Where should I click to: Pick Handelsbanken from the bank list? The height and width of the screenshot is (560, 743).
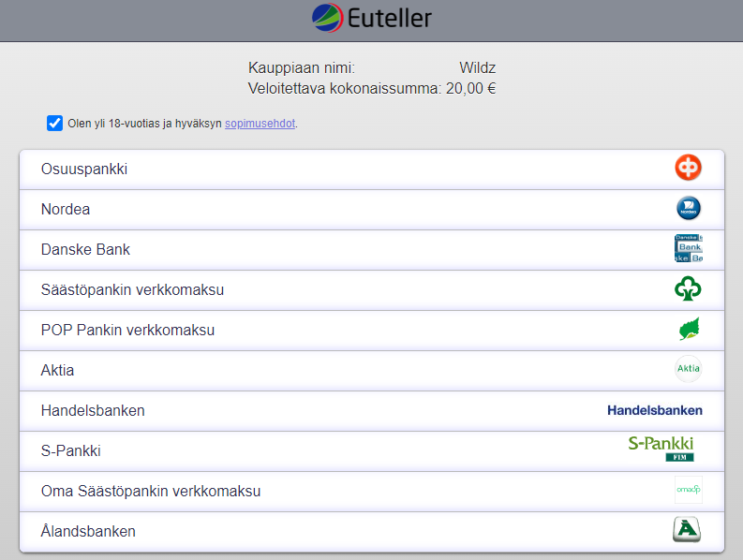pos(372,411)
